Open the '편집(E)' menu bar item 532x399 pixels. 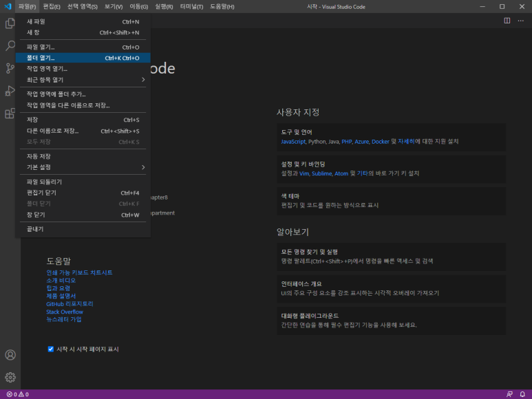pyautogui.click(x=52, y=6)
